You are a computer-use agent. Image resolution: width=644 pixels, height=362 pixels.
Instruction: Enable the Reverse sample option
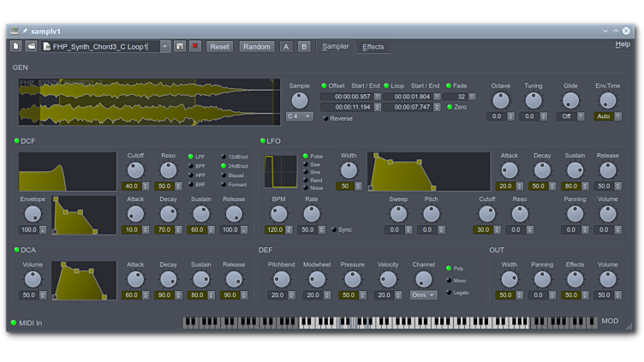pyautogui.click(x=326, y=119)
